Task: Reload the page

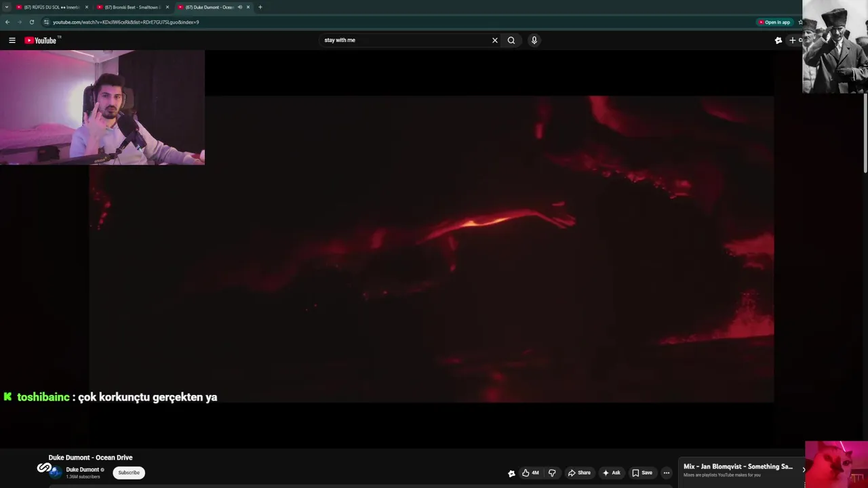Action: (x=31, y=22)
